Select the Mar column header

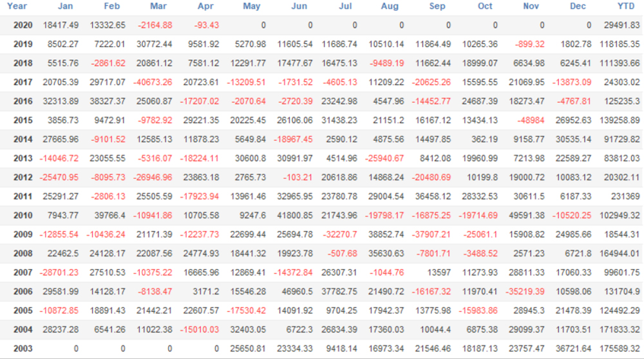(x=158, y=6)
